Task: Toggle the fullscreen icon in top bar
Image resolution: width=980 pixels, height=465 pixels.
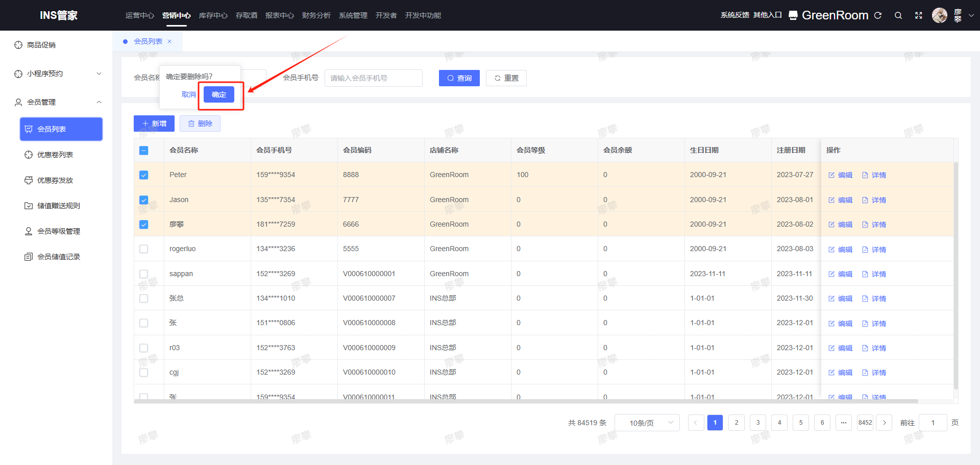Action: click(919, 15)
